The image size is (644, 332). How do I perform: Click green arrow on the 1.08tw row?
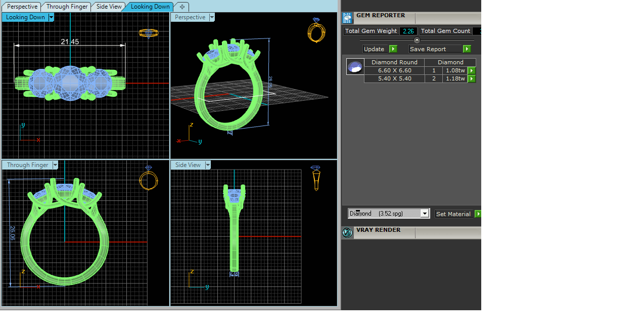tap(472, 71)
